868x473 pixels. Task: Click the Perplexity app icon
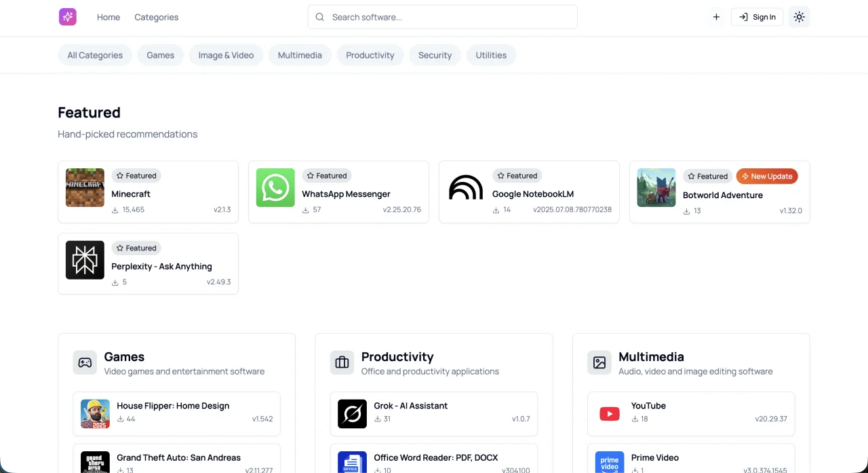tap(85, 260)
